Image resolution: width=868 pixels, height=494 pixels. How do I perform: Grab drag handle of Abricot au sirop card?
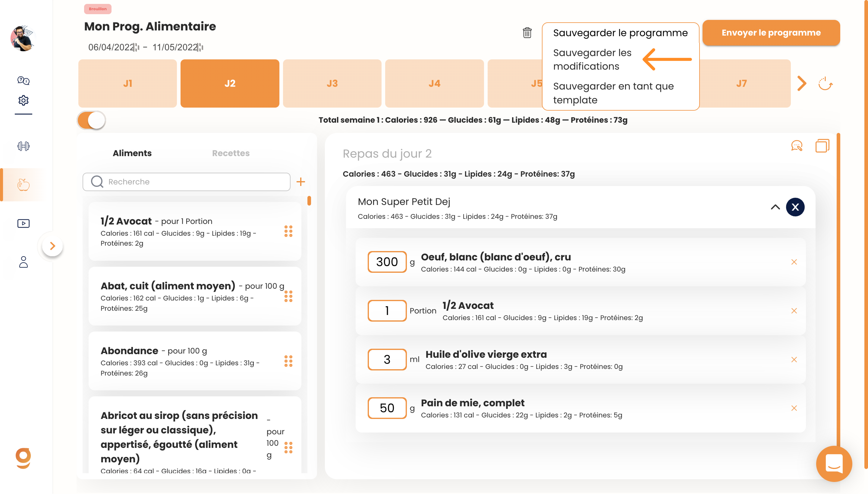coord(288,448)
